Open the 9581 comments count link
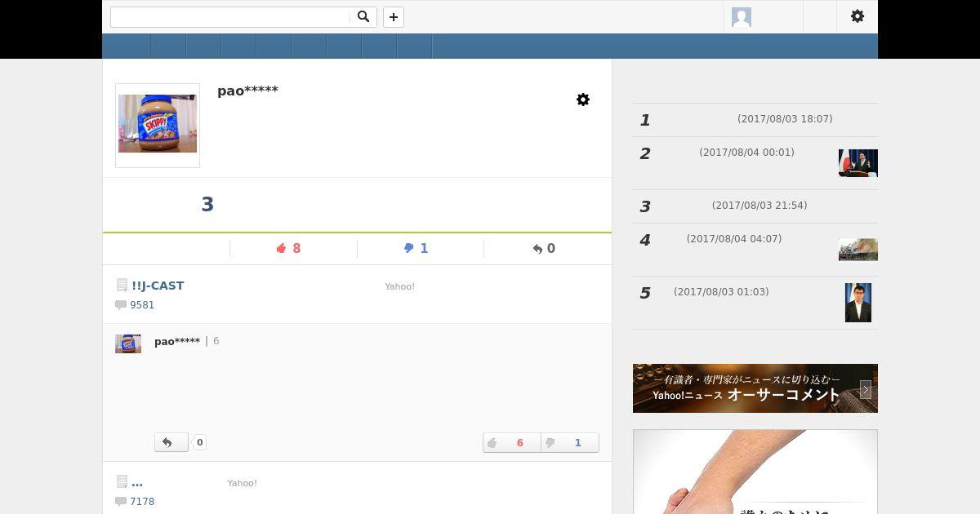Image resolution: width=980 pixels, height=514 pixels. pos(142,305)
